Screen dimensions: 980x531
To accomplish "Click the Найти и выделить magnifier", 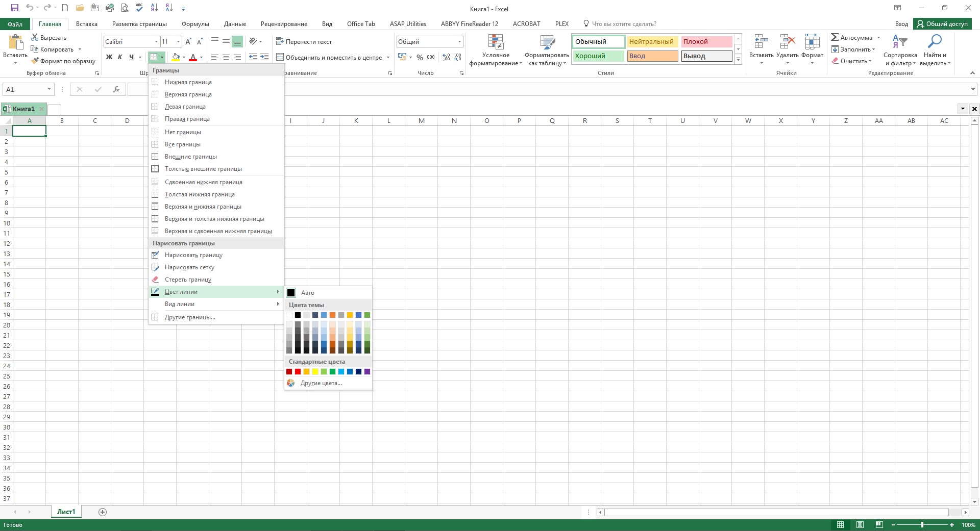I will click(935, 50).
